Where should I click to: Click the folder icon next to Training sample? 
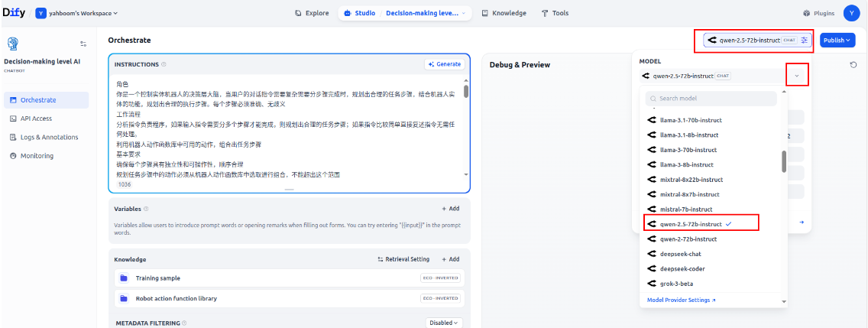(x=124, y=278)
